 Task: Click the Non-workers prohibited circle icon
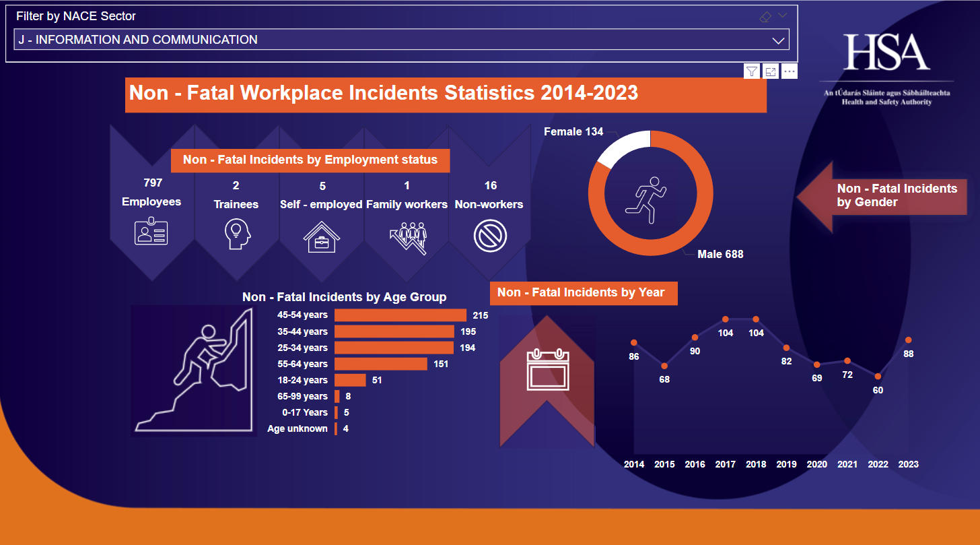[490, 236]
